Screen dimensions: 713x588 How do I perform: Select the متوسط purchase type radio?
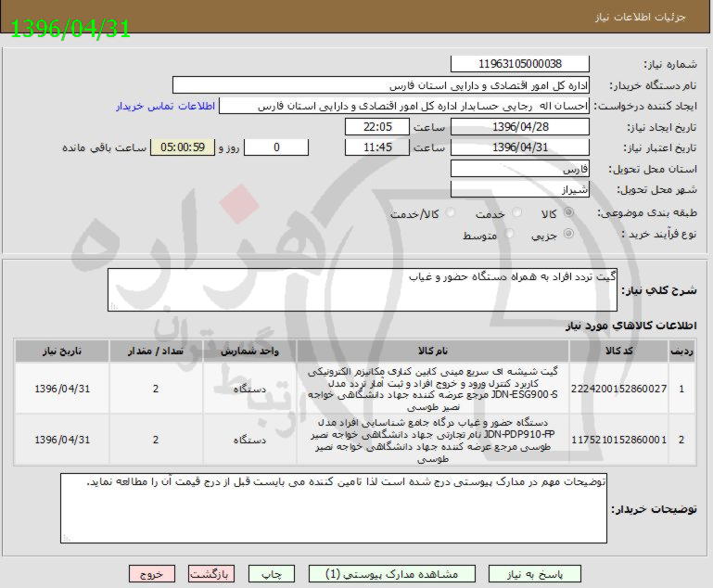pyautogui.click(x=509, y=234)
